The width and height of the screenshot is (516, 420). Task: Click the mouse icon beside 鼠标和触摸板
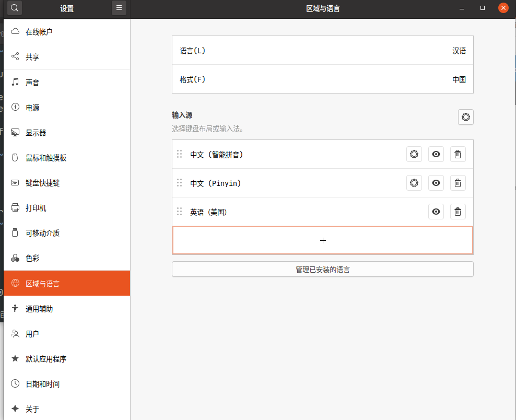point(15,157)
